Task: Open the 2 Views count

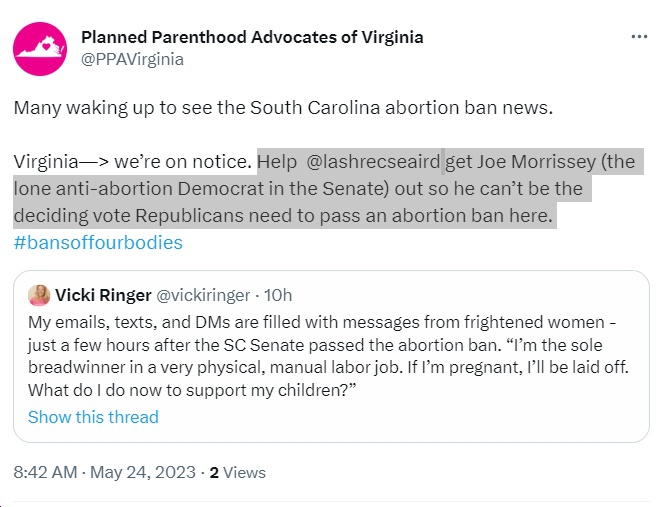Action: coord(237,472)
